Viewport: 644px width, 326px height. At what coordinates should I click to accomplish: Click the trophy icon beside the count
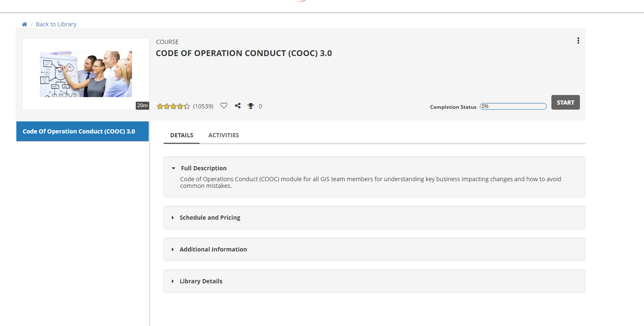pos(251,106)
